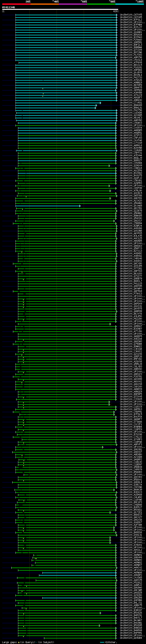This screenshot has height=644, width=146.
Task: Select hit label UniRef100_P16181
Action: pyautogui.click(x=131, y=67)
